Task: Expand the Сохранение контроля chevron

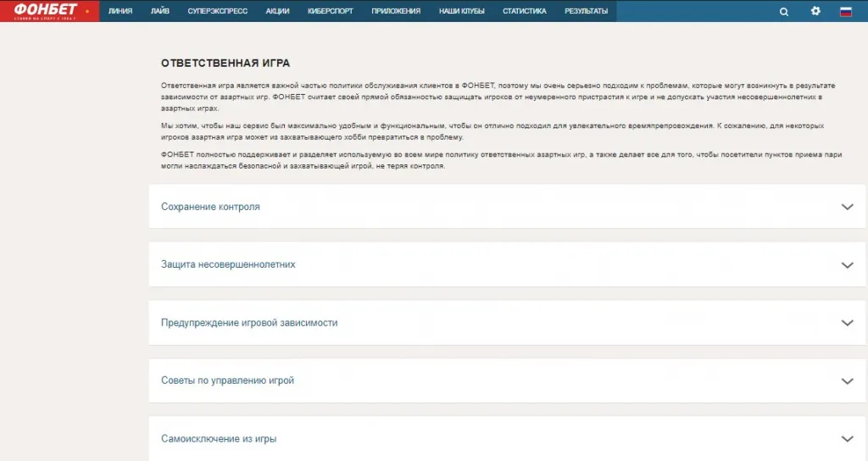Action: pos(847,207)
